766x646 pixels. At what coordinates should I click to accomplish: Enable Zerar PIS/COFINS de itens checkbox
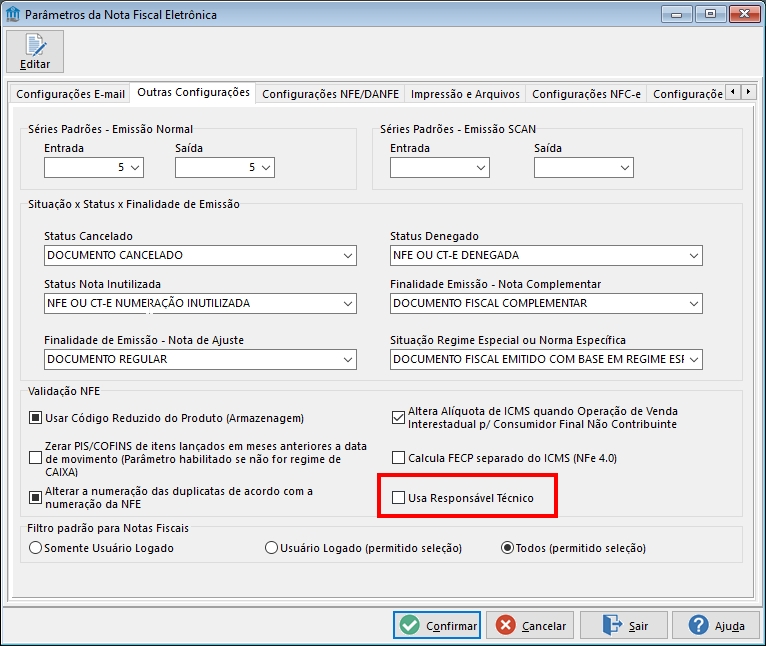coord(35,458)
